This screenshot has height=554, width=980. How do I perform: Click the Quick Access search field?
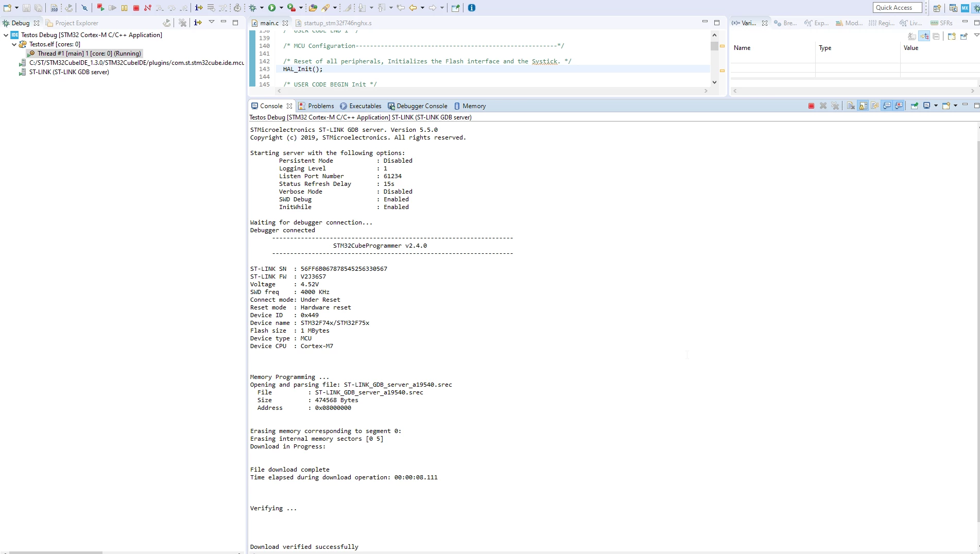click(x=898, y=8)
